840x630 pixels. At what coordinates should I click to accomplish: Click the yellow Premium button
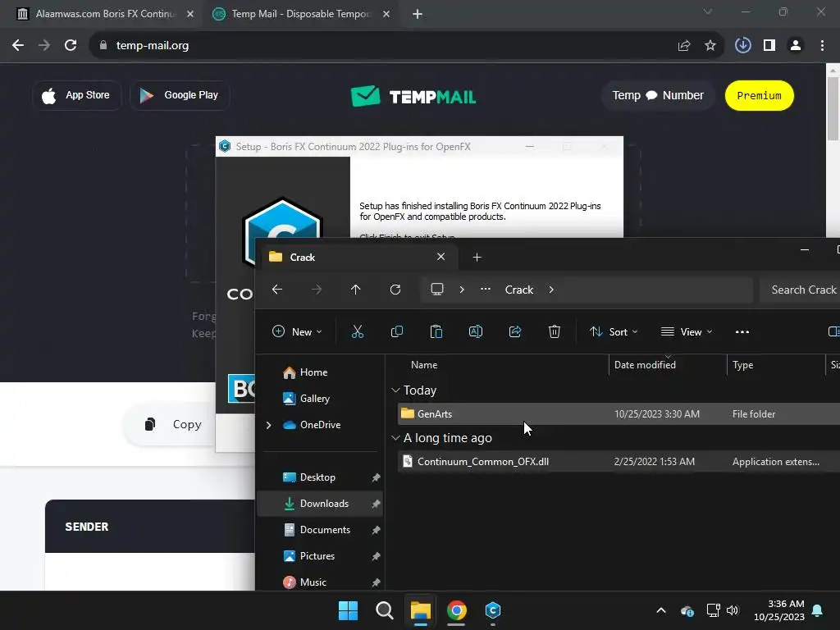[759, 95]
